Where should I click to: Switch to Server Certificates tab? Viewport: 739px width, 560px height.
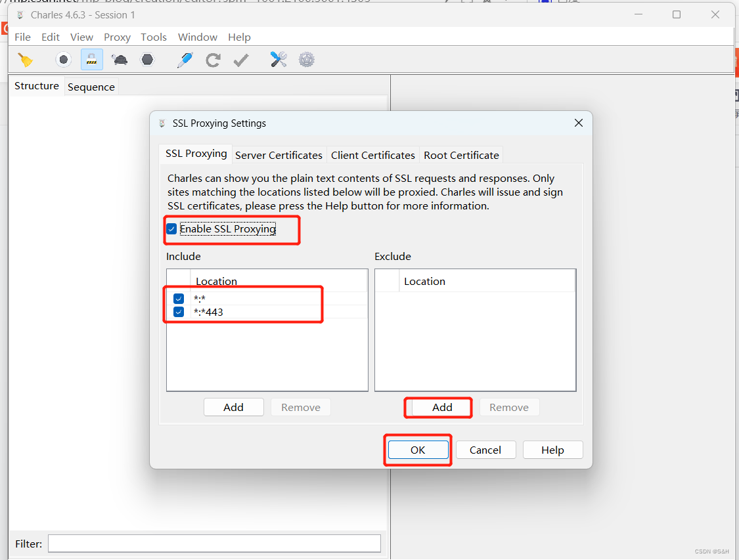279,156
